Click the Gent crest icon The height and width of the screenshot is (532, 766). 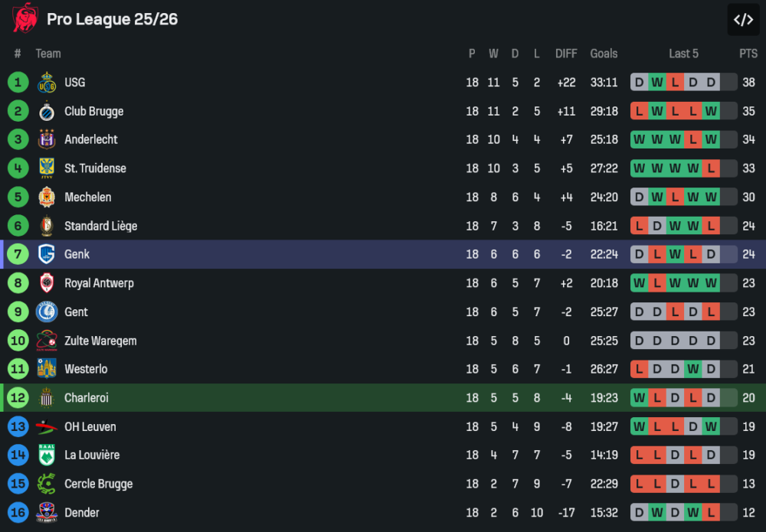click(47, 312)
